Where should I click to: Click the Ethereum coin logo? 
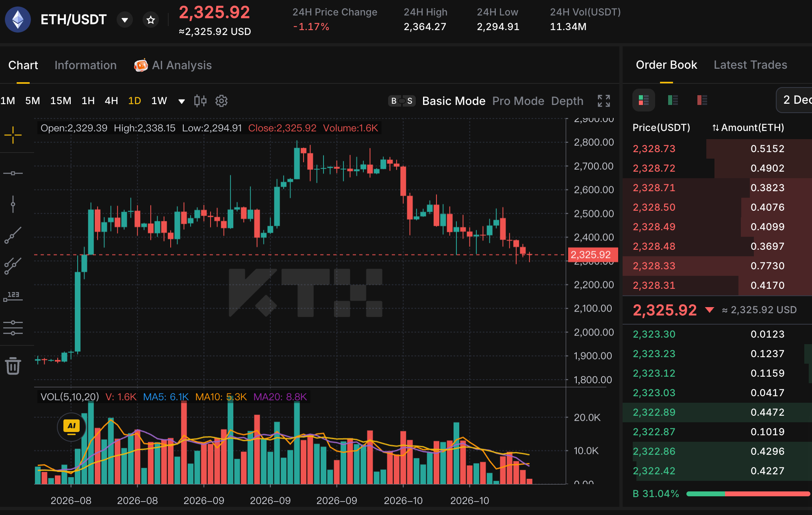pos(18,20)
